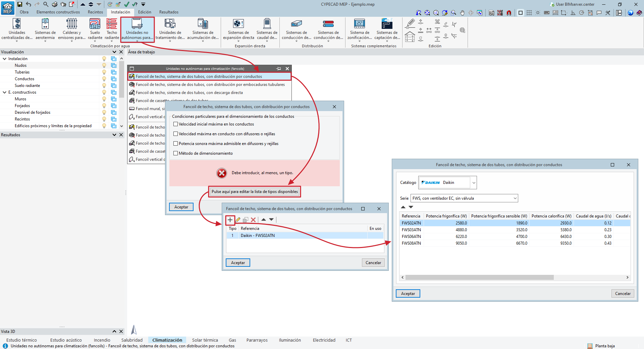Select Techo radiante ribbon tool
The image size is (644, 349).
point(112,29)
